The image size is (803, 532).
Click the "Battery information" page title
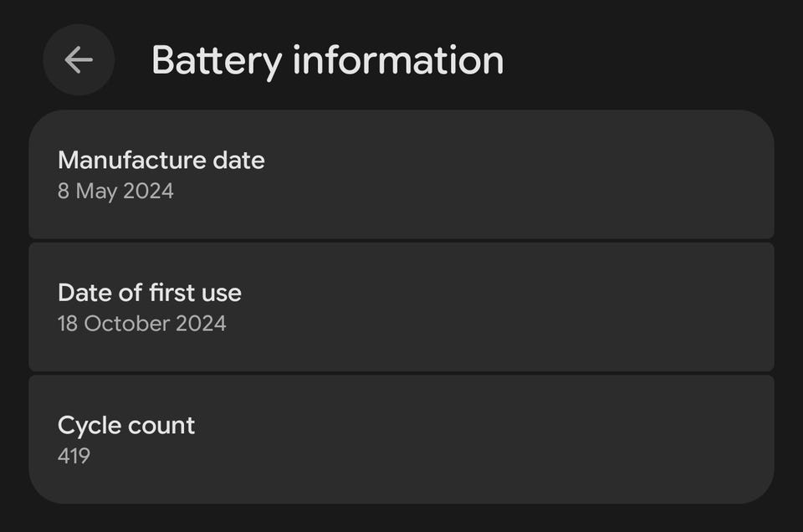tap(327, 60)
